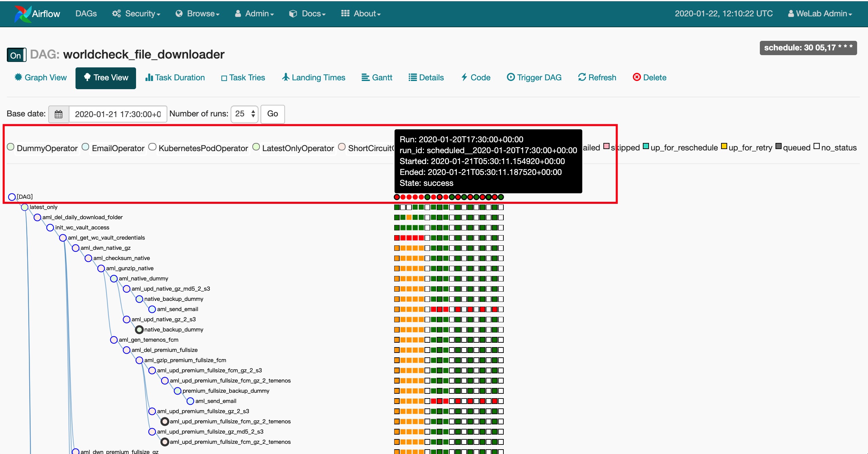Click the Base date input field
The height and width of the screenshot is (454, 868).
tap(118, 114)
